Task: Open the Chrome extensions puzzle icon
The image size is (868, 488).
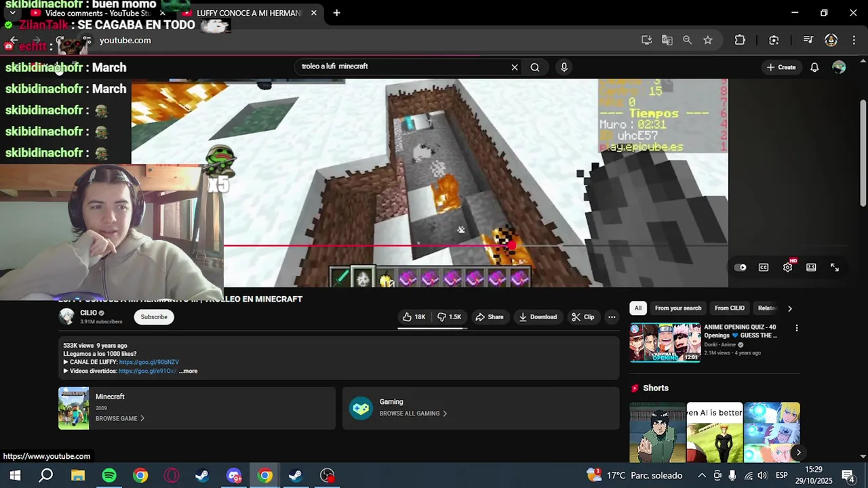Action: coord(740,40)
